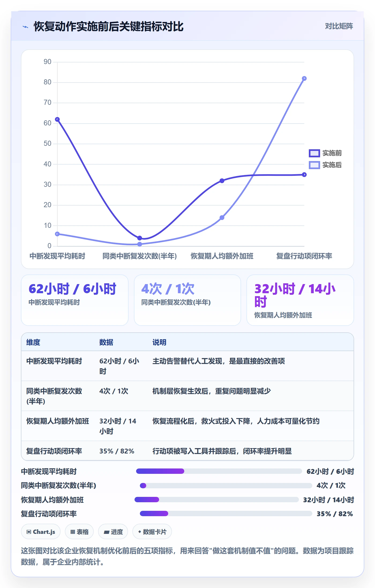
Task: Click the 数据 table column header
Action: coord(106,342)
